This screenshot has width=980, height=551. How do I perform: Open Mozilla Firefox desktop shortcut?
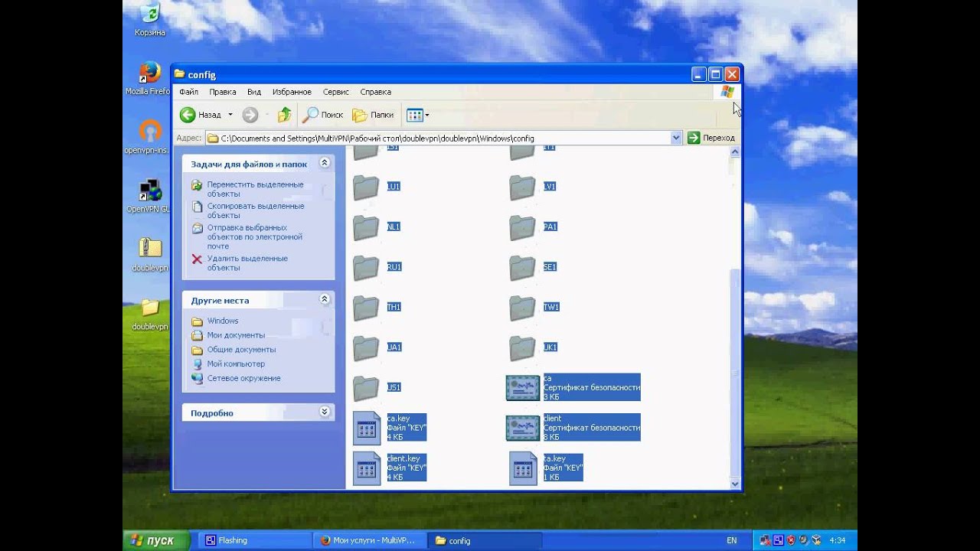click(x=149, y=79)
